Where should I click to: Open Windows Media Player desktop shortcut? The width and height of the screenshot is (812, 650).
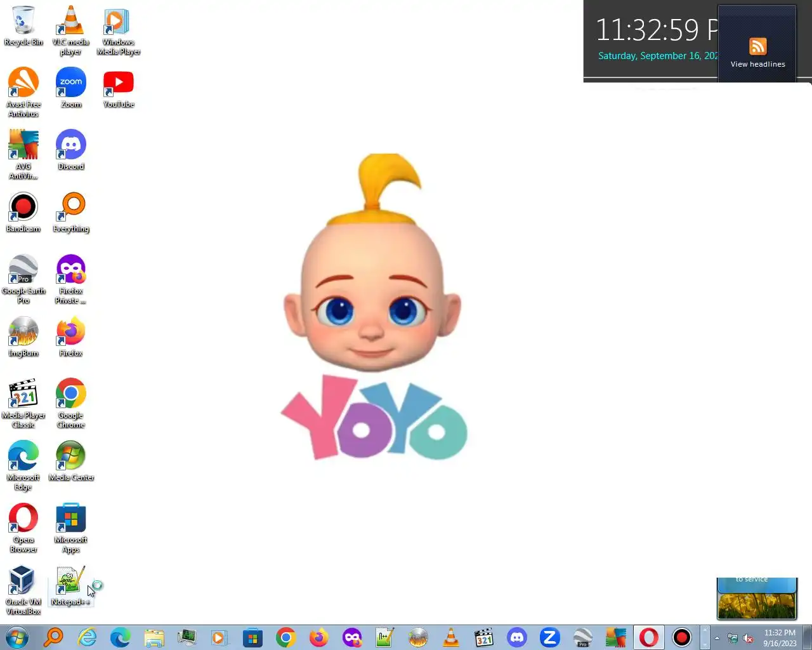point(118,30)
